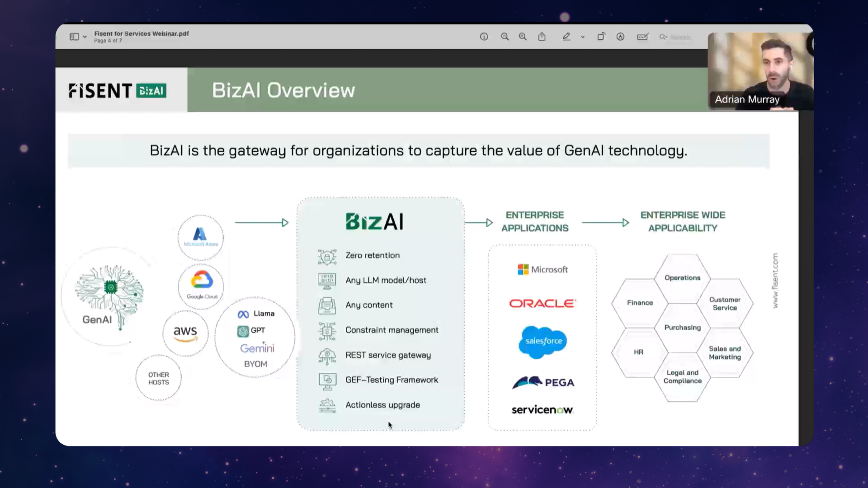The width and height of the screenshot is (868, 488).
Task: Expand the markup tools dropdown arrow
Action: tap(583, 37)
